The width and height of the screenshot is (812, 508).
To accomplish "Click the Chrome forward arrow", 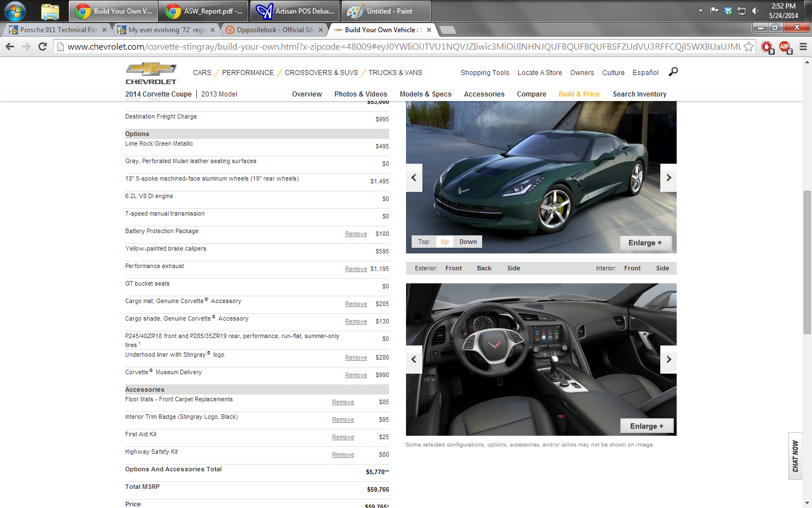I will tap(26, 46).
